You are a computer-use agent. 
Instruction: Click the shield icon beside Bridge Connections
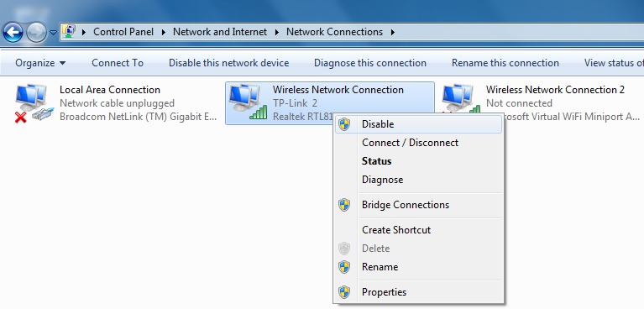[344, 205]
